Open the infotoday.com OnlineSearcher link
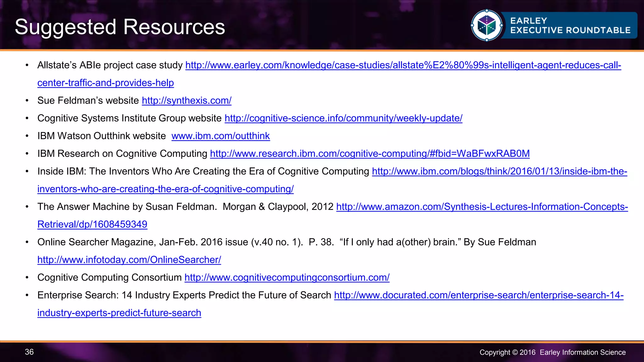Image resolution: width=644 pixels, height=362 pixels. click(x=129, y=260)
